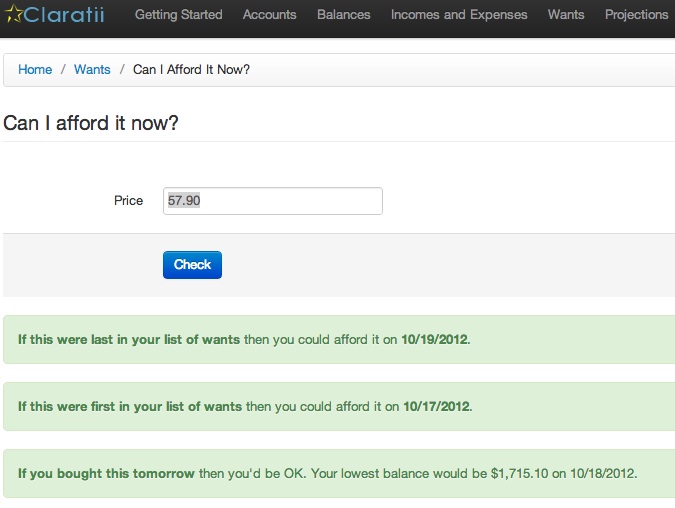Click the blue Check button
The height and width of the screenshot is (508, 675).
[192, 265]
